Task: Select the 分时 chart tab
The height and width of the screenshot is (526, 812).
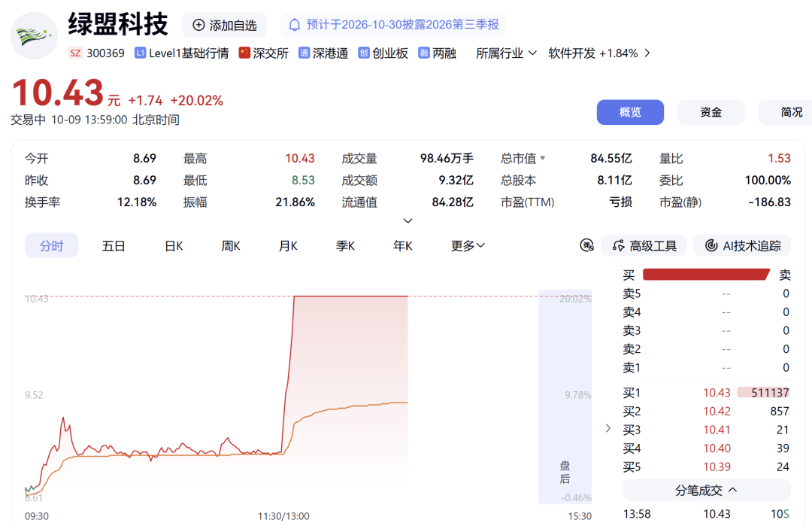Action: pos(52,245)
